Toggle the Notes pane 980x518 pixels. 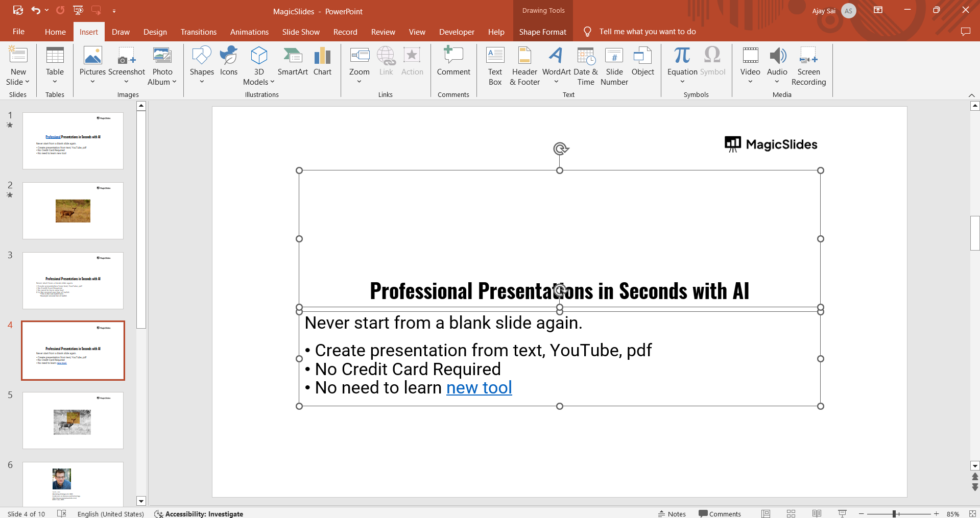(672, 514)
